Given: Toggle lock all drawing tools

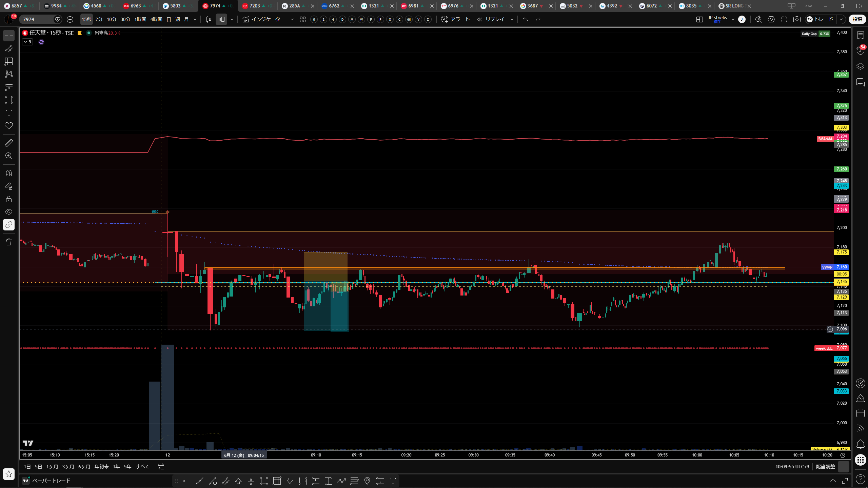Looking at the screenshot, I should (x=9, y=199).
